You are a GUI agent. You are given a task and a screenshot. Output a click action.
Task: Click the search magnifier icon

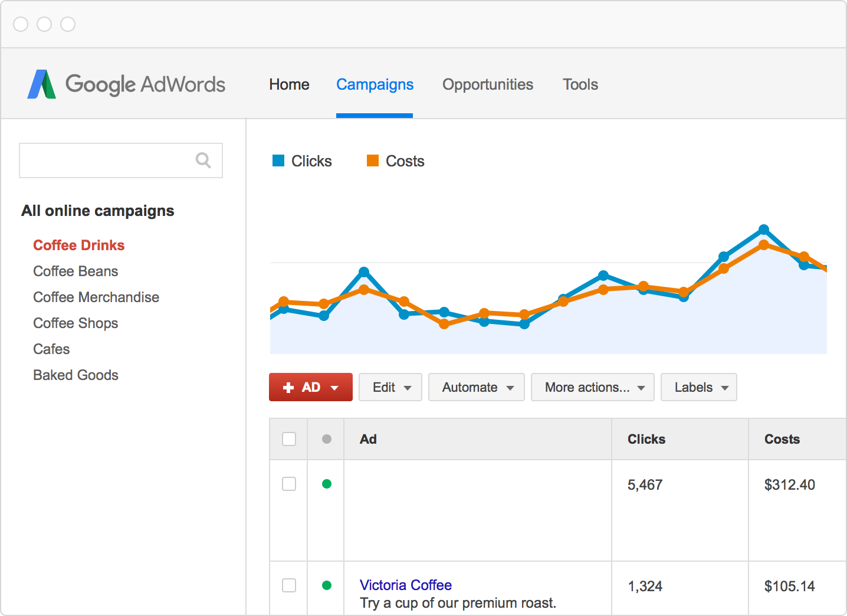[203, 160]
